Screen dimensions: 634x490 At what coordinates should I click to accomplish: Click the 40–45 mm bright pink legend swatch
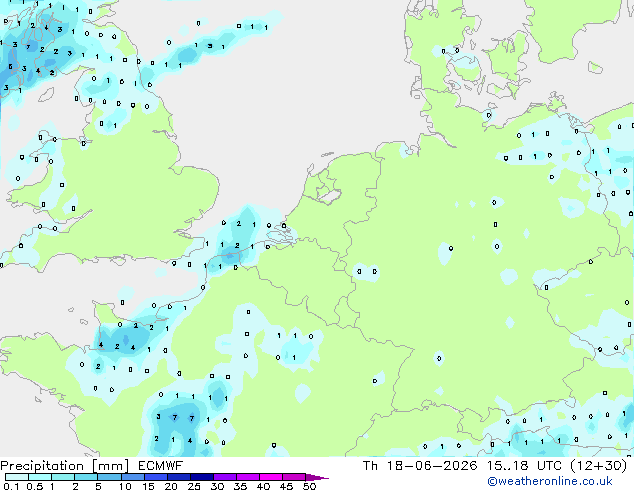pos(271,477)
